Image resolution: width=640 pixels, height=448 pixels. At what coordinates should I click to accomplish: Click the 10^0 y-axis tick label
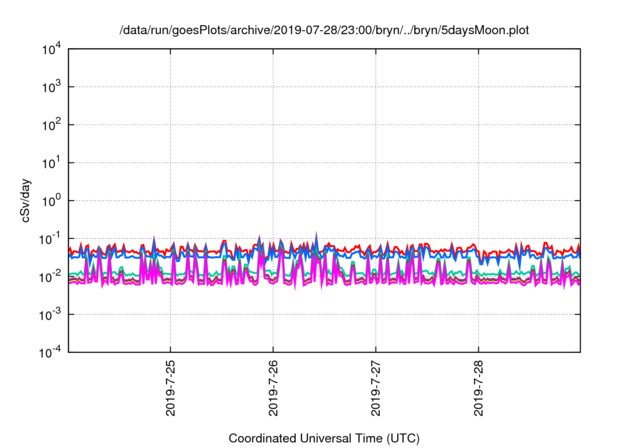pos(50,200)
